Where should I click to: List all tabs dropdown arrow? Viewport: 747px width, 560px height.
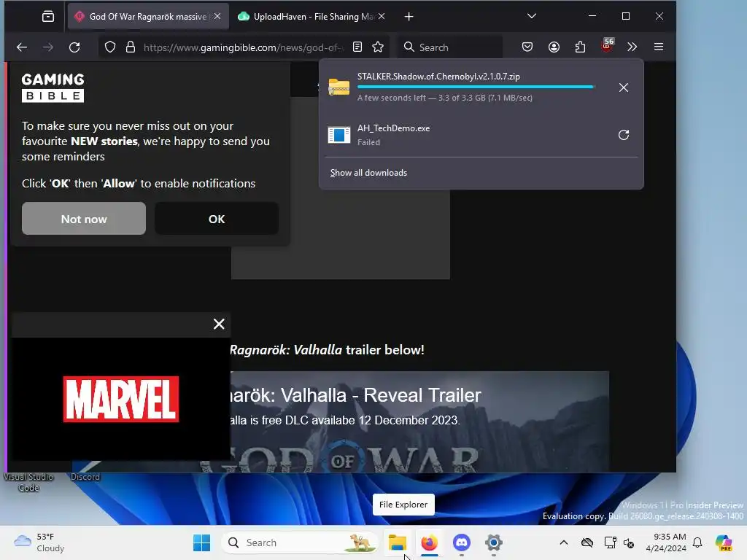pos(532,16)
